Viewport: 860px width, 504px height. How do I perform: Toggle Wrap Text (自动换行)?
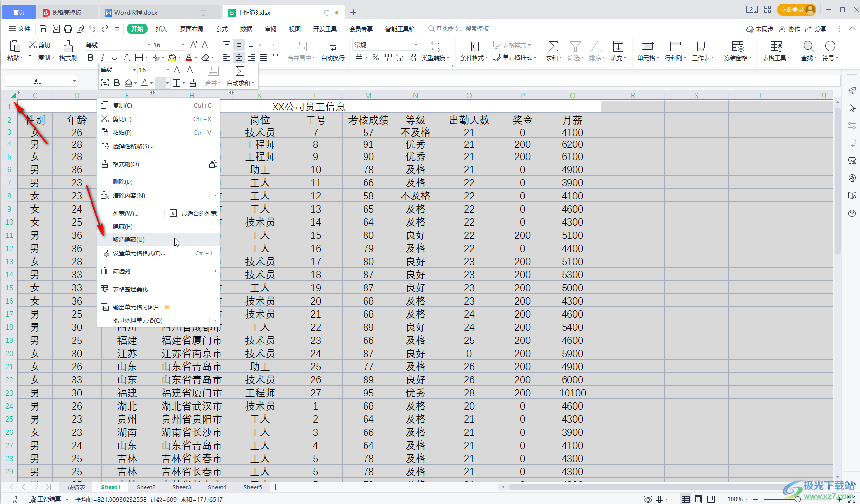point(333,51)
